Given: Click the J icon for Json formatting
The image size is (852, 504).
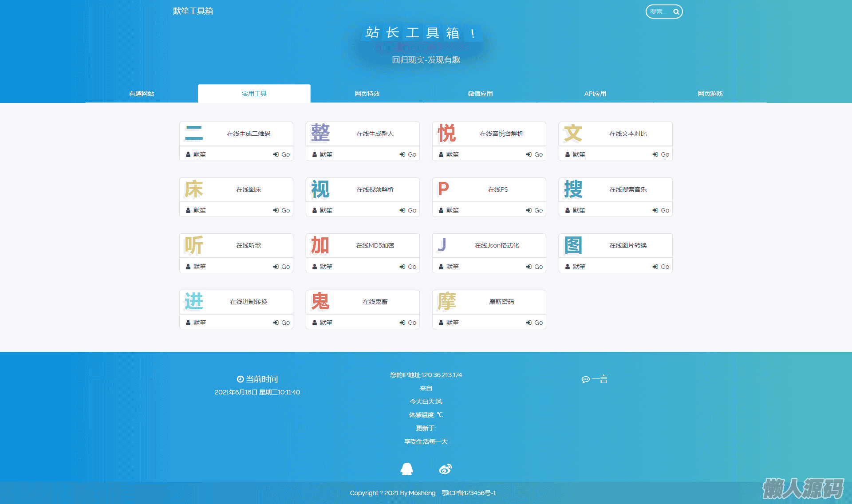Looking at the screenshot, I should (x=442, y=245).
